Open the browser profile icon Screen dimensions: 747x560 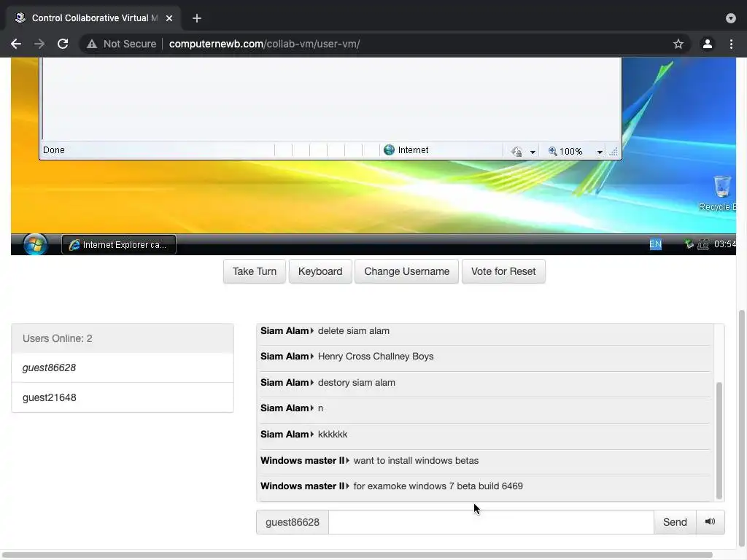708,44
